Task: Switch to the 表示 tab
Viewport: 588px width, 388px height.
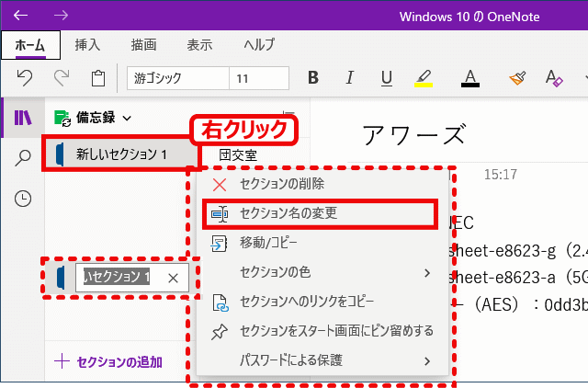Action: point(199,45)
